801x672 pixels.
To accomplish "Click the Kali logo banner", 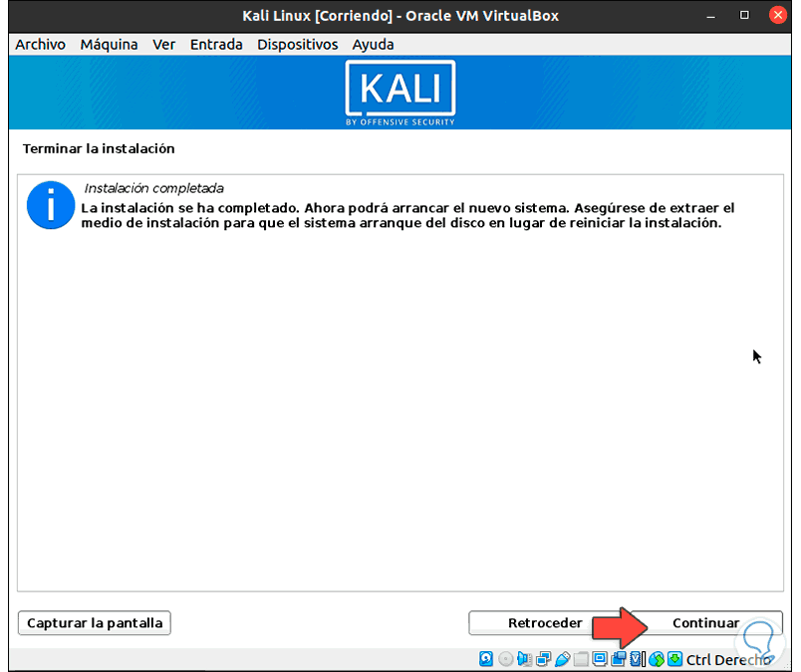I will pos(400,93).
